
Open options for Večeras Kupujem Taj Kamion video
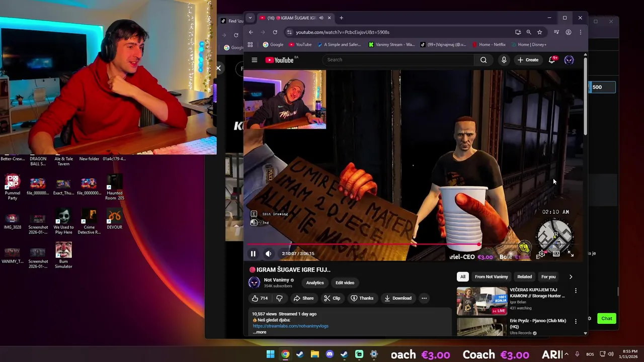coord(576,291)
